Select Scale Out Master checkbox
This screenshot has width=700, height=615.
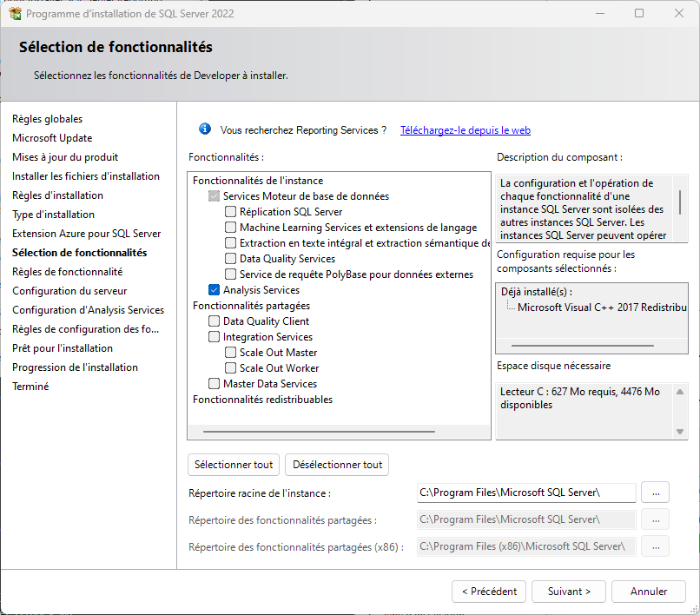coord(230,353)
